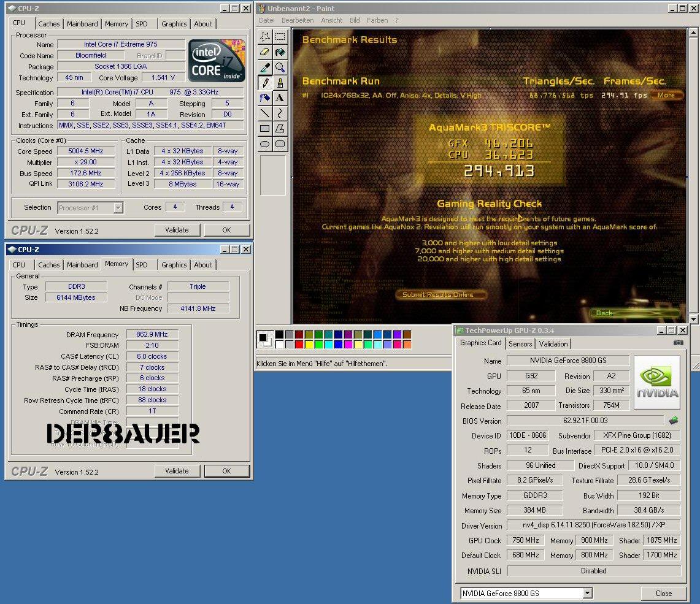Pick the cyan color swatch
This screenshot has height=604, width=700.
[x=328, y=344]
